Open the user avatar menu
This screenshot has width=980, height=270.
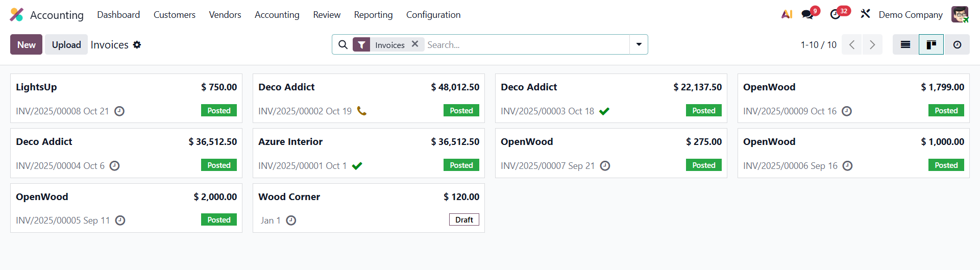(x=960, y=14)
